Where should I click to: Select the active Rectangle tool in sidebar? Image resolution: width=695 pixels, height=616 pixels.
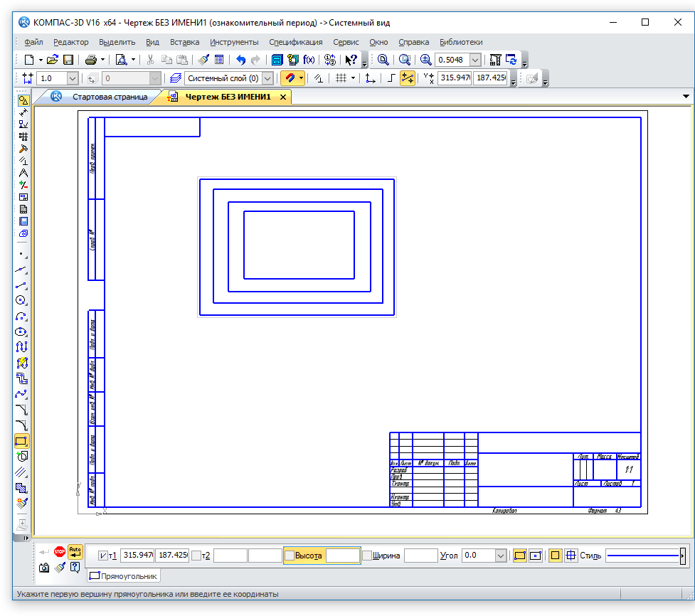click(x=22, y=441)
